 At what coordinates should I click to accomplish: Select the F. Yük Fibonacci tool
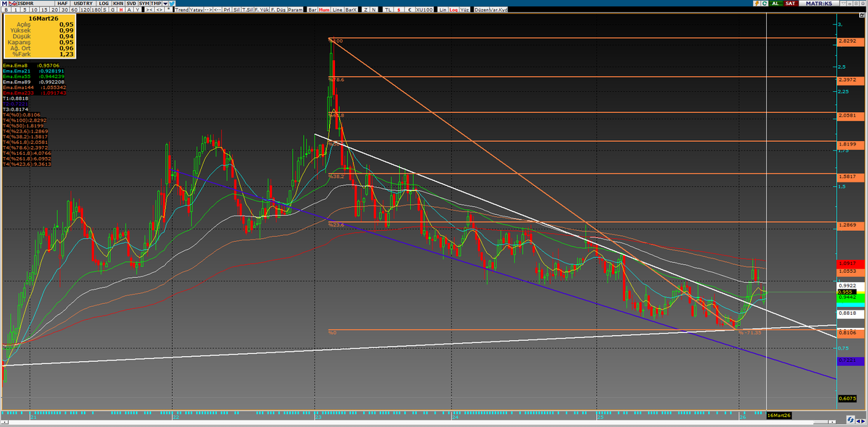pyautogui.click(x=261, y=10)
